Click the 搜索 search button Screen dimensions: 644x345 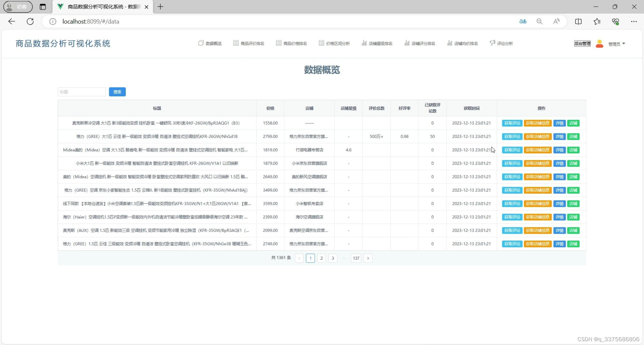pyautogui.click(x=117, y=92)
